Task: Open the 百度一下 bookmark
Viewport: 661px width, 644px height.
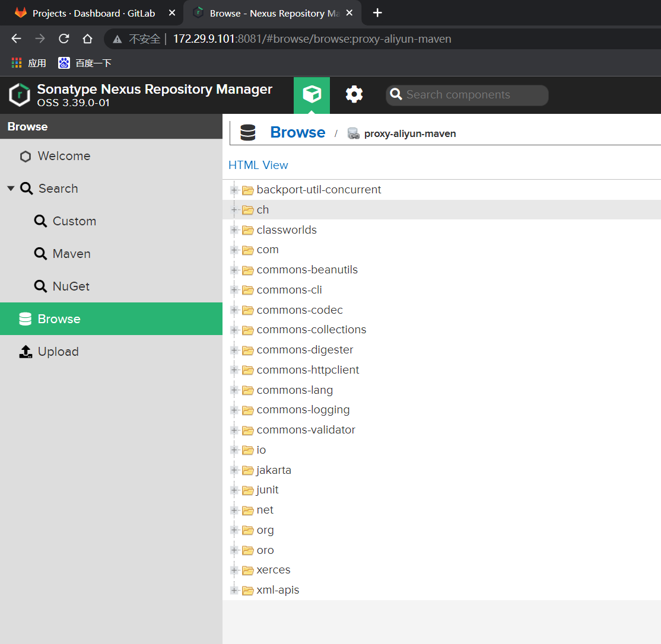Action: [x=85, y=63]
